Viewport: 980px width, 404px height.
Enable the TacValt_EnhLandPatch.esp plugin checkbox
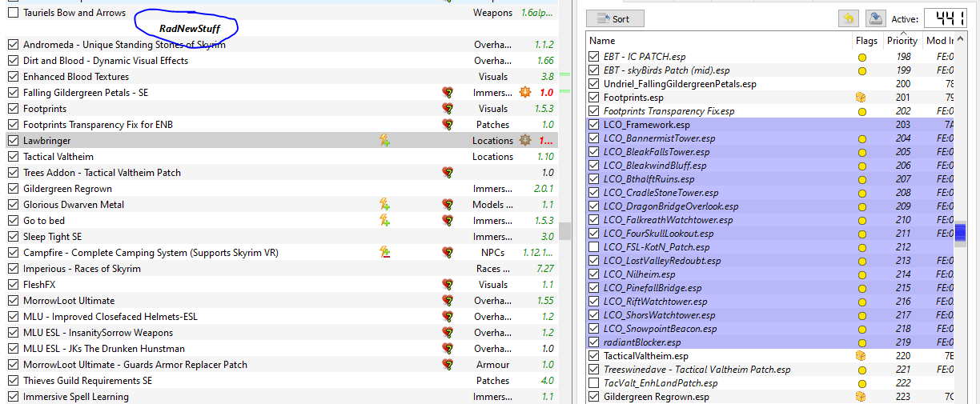point(594,383)
